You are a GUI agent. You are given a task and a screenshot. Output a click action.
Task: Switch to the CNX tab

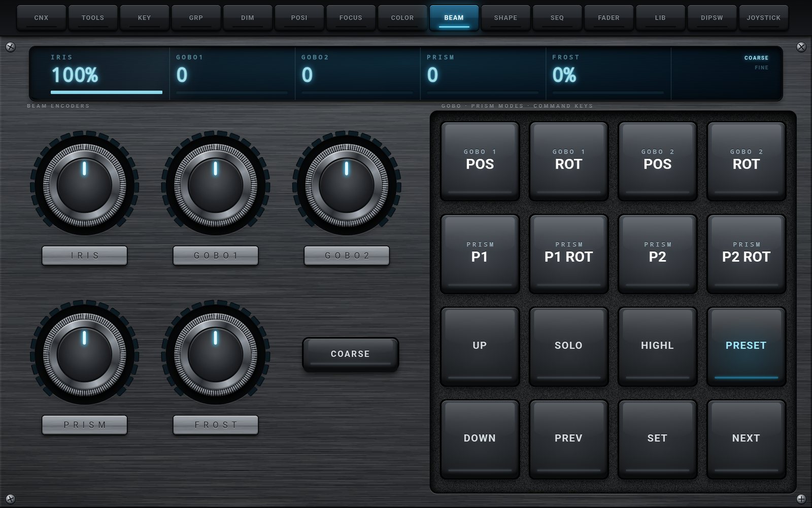coord(41,18)
